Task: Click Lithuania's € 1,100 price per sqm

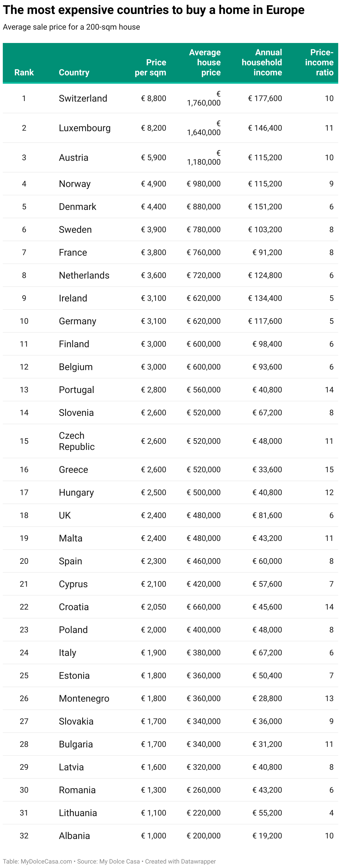Action: (x=153, y=813)
